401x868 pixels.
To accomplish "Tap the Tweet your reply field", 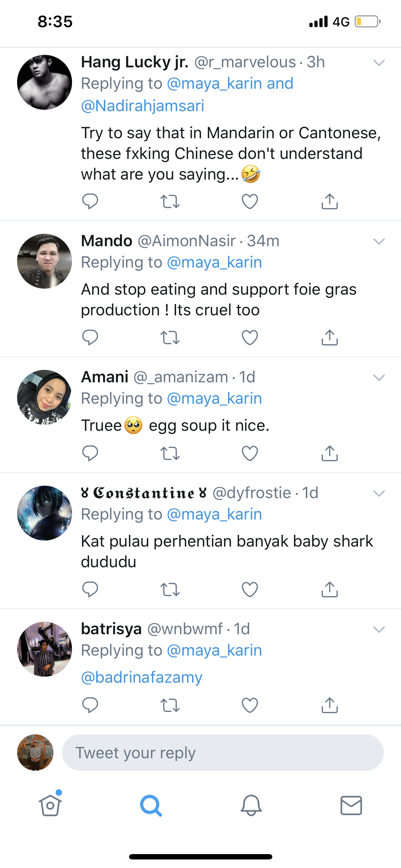I will (x=222, y=753).
